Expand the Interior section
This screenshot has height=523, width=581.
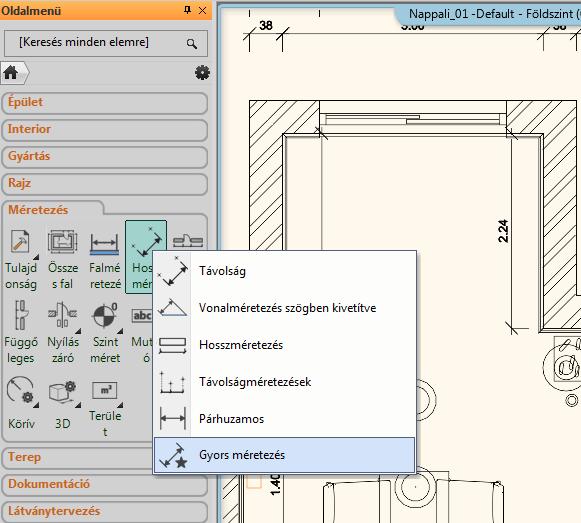pos(104,130)
